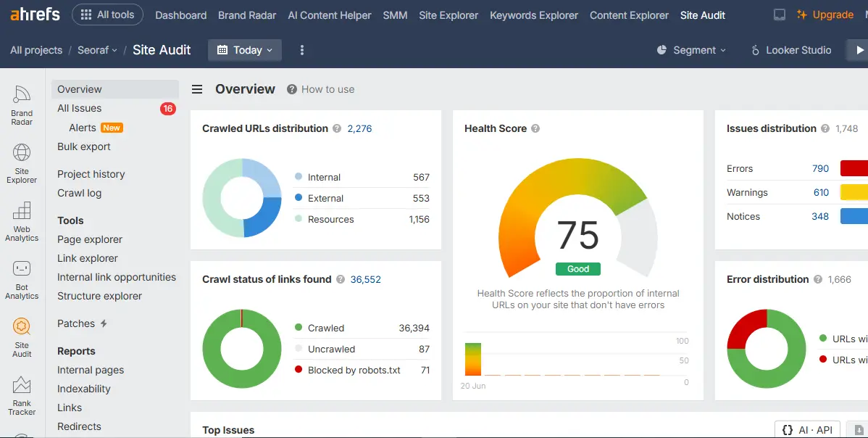Open Bulk export
Image resolution: width=868 pixels, height=438 pixels.
point(83,146)
